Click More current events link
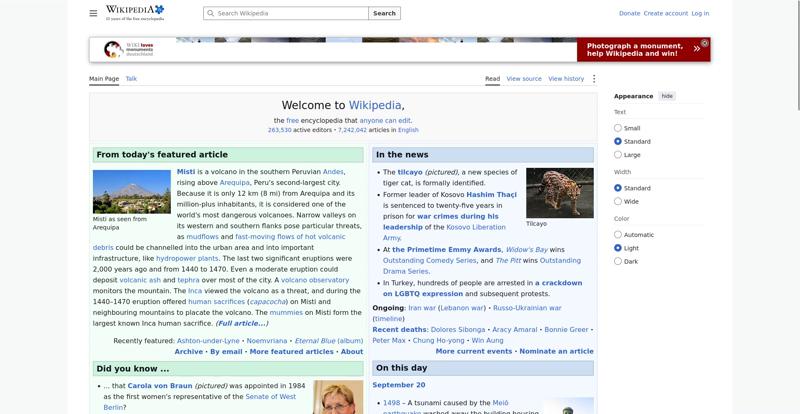Viewport: 800px width, 414px height. pos(473,351)
